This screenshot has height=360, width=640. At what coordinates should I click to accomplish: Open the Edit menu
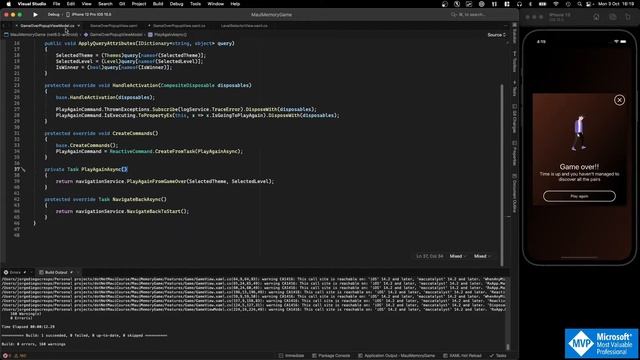pos(71,4)
